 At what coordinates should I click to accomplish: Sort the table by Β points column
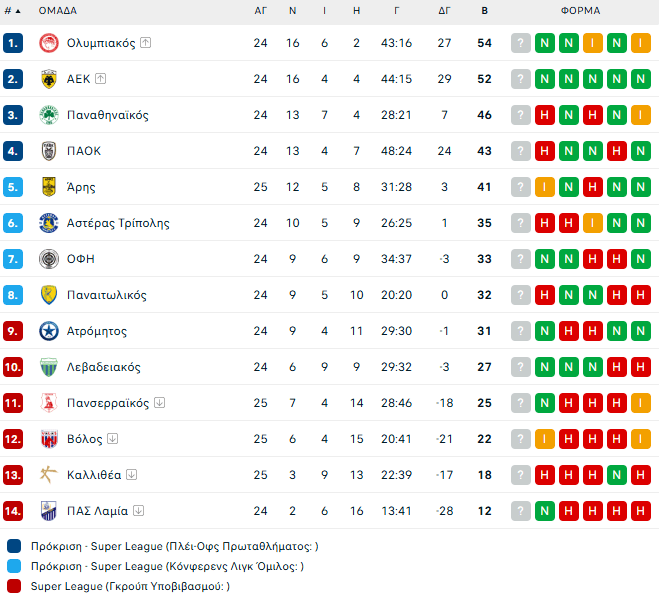click(485, 11)
